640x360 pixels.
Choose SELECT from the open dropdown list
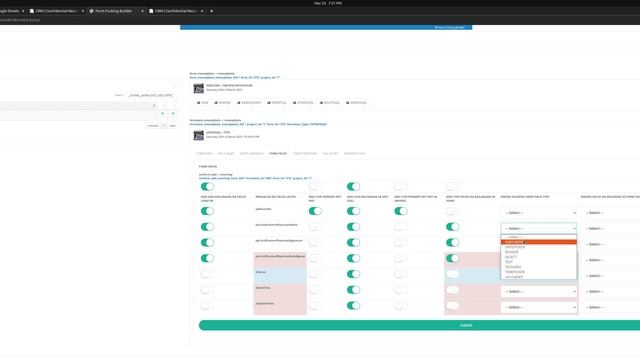tap(539, 257)
